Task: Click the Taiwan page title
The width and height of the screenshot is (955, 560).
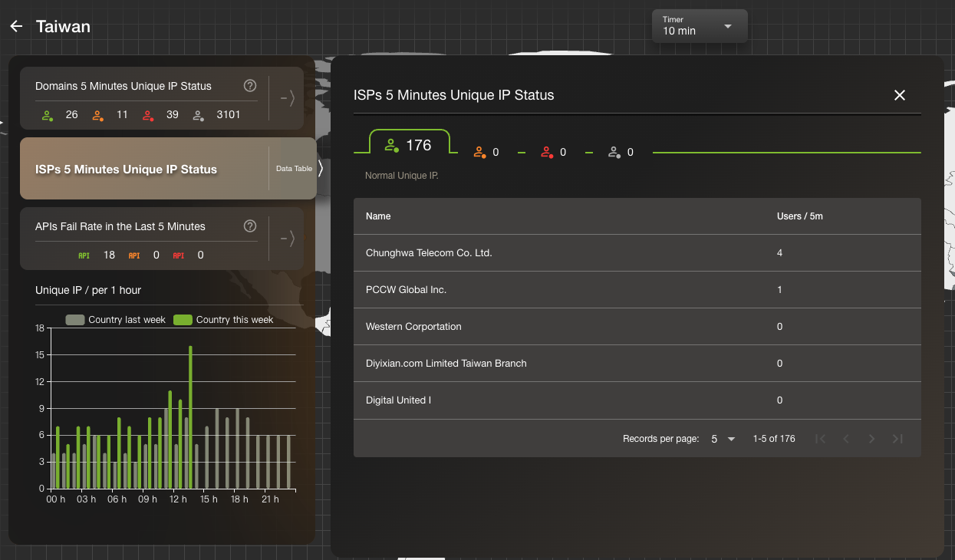Action: click(x=63, y=27)
